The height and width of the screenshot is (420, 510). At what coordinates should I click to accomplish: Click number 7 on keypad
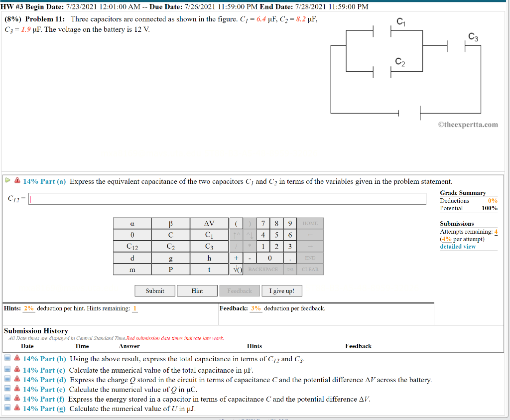tap(263, 224)
